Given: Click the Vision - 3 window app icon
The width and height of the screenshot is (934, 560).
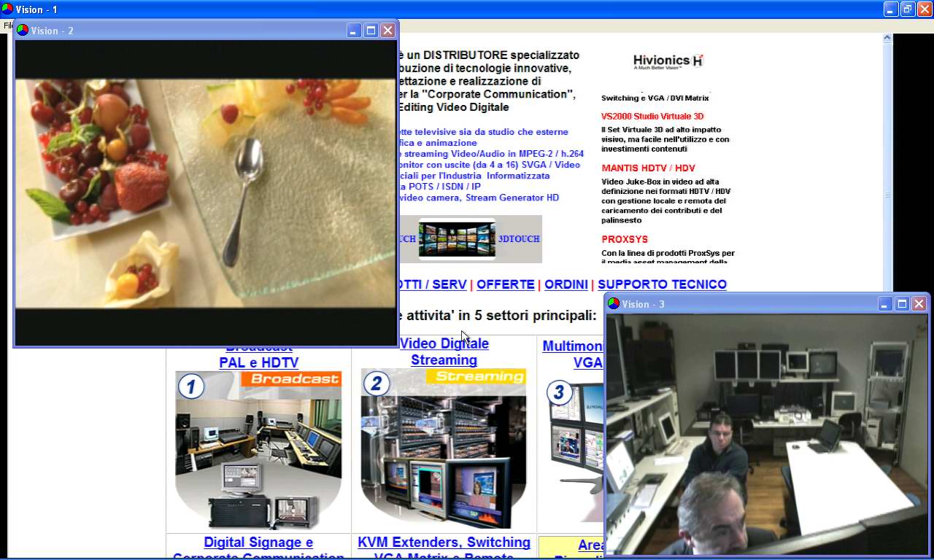Looking at the screenshot, I should [x=614, y=304].
